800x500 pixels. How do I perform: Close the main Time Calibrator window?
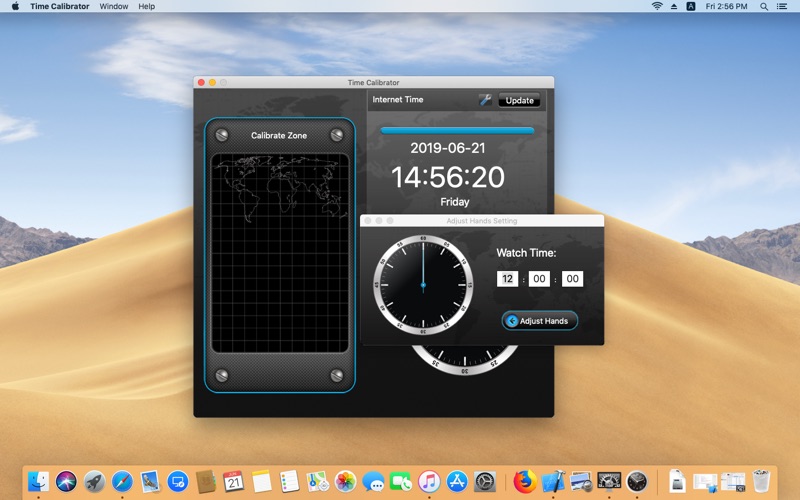pos(202,82)
